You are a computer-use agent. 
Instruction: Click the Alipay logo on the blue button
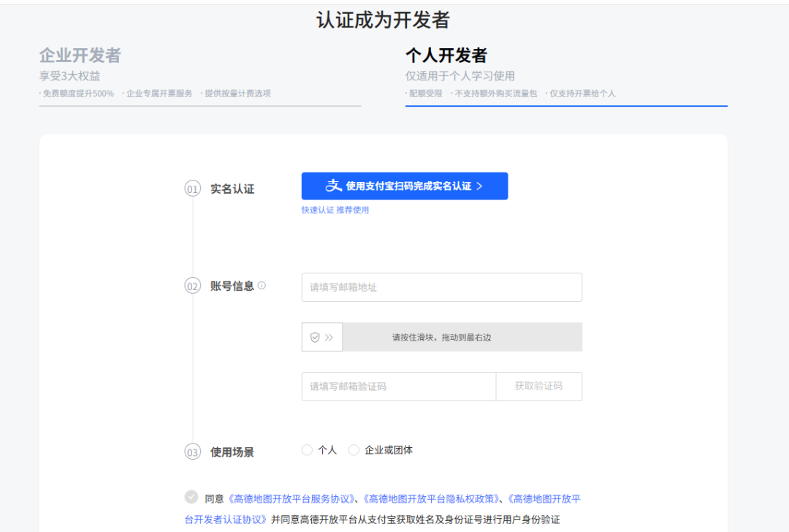333,186
